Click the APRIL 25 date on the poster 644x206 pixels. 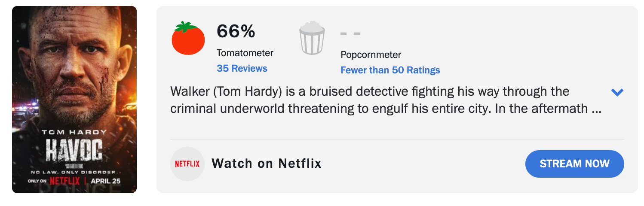point(106,181)
